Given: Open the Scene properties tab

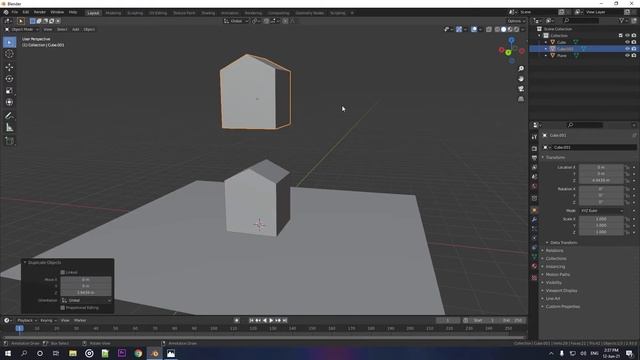Looking at the screenshot, I should point(534,177).
